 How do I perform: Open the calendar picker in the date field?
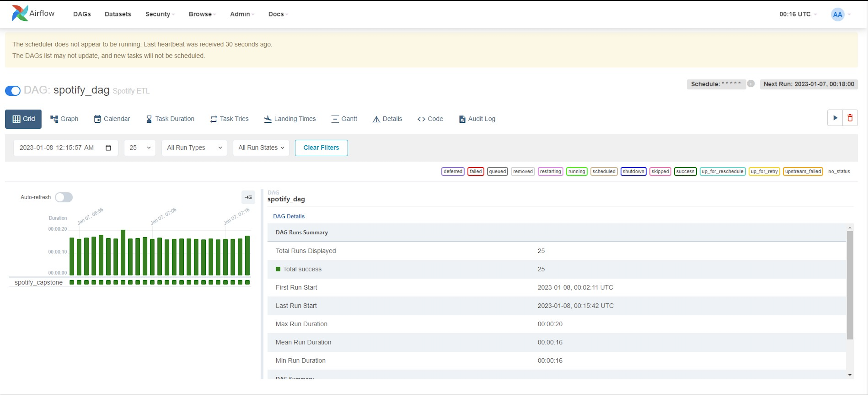[x=108, y=148]
